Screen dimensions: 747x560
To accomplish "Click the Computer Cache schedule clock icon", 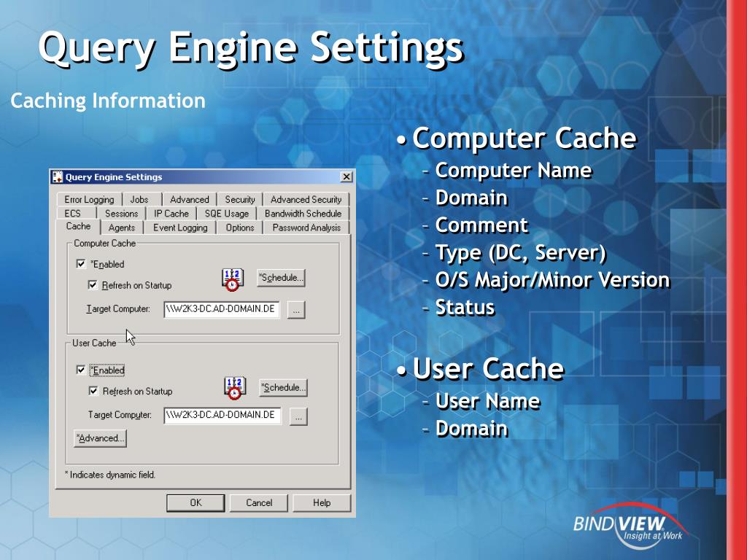I will pyautogui.click(x=233, y=279).
